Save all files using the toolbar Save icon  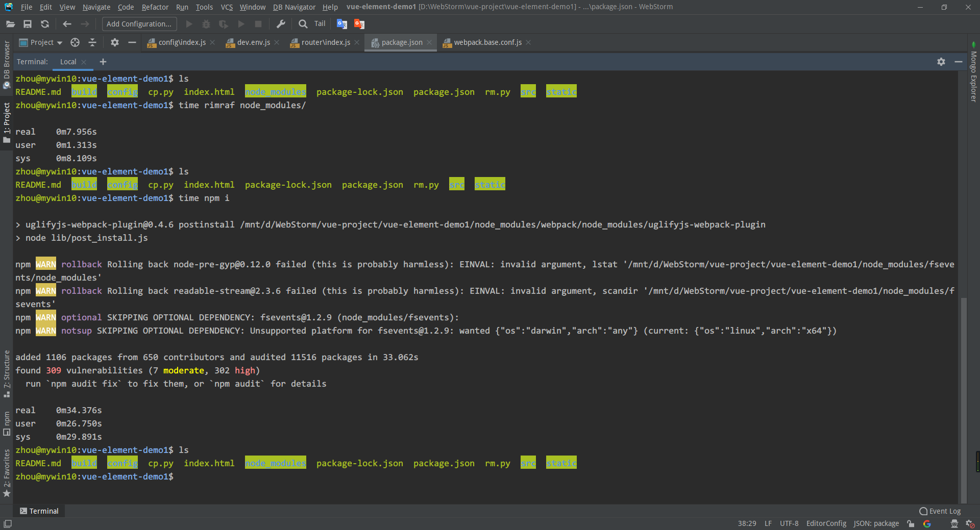tap(28, 23)
